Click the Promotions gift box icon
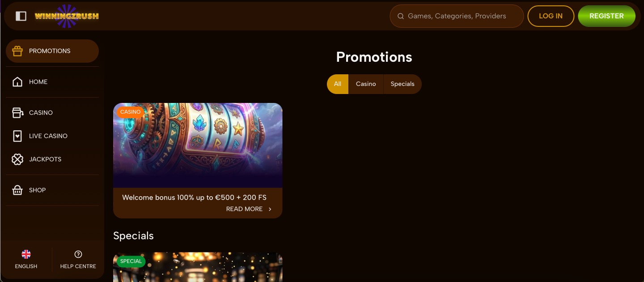This screenshot has height=282, width=644. [17, 51]
